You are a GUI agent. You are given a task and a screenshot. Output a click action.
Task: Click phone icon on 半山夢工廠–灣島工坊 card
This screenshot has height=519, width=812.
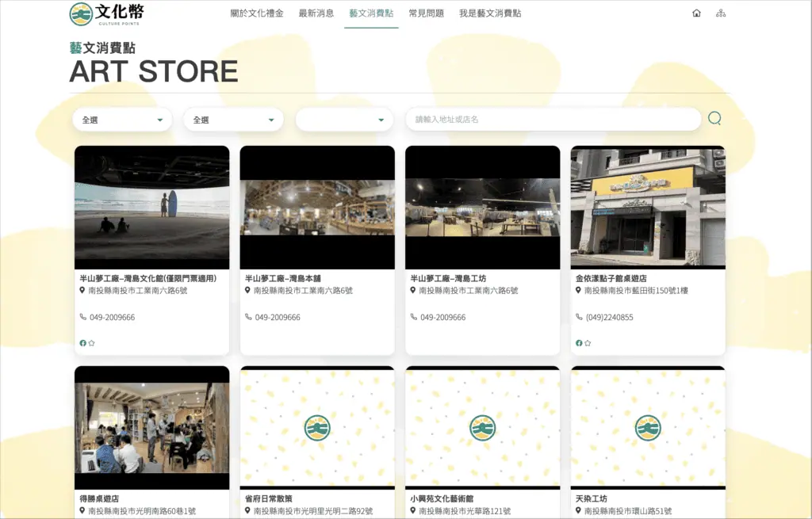[413, 317]
